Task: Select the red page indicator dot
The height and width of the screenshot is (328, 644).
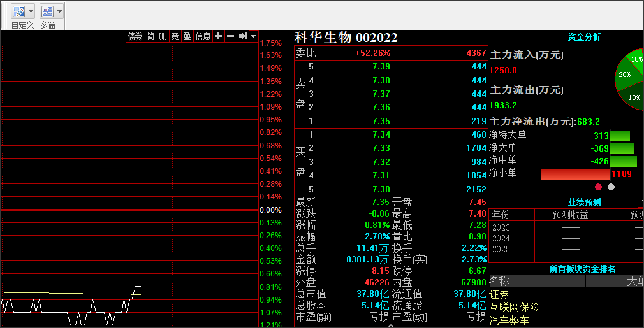Action: (599, 187)
